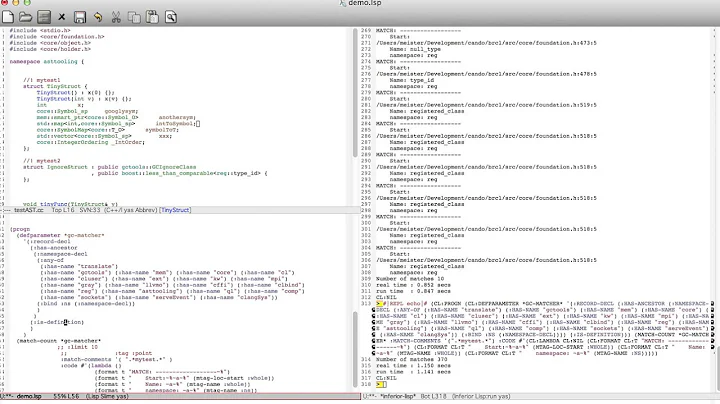This screenshot has width=720, height=404.
Task: Click (Inferior Lisp:run yas) mode indicator
Action: point(481,396)
